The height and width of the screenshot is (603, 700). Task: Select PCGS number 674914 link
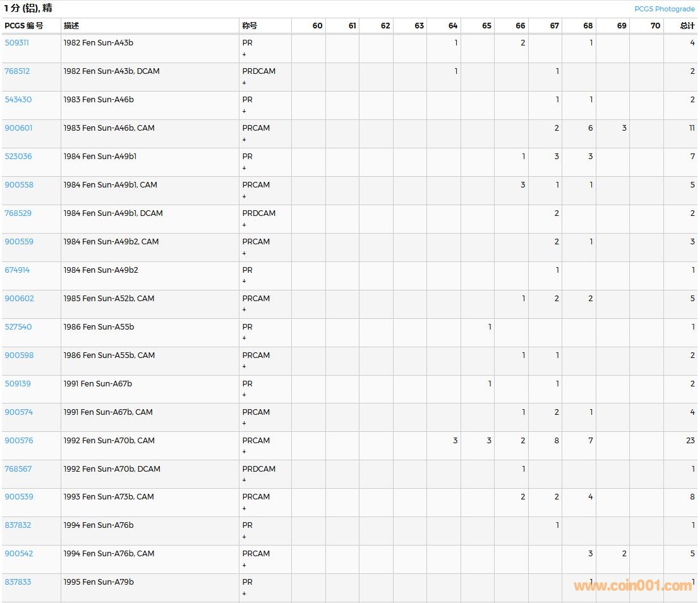click(18, 270)
